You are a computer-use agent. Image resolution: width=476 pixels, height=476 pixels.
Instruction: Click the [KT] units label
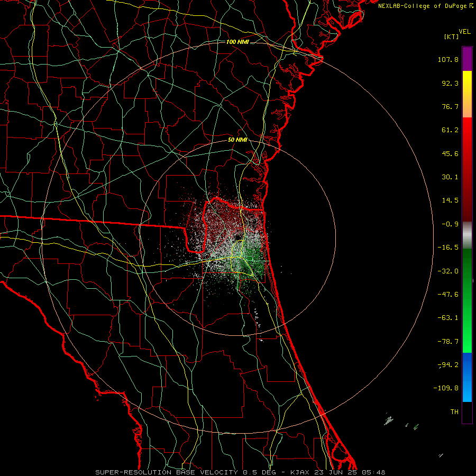(452, 36)
